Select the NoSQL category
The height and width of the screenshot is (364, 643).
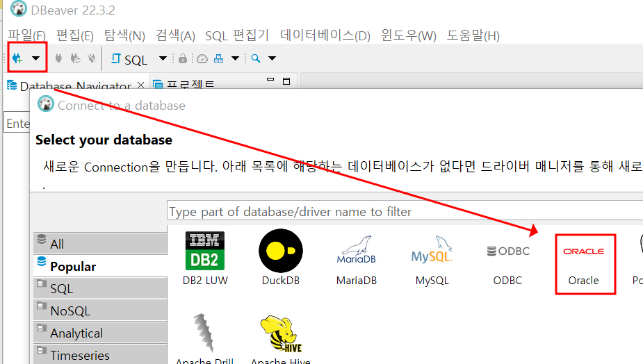click(x=101, y=311)
